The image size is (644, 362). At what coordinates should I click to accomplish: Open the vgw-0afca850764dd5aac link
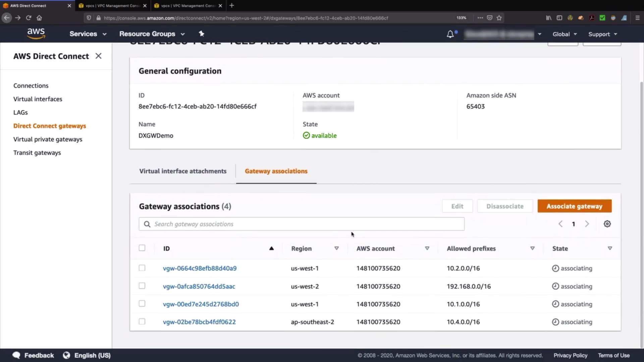pyautogui.click(x=199, y=286)
